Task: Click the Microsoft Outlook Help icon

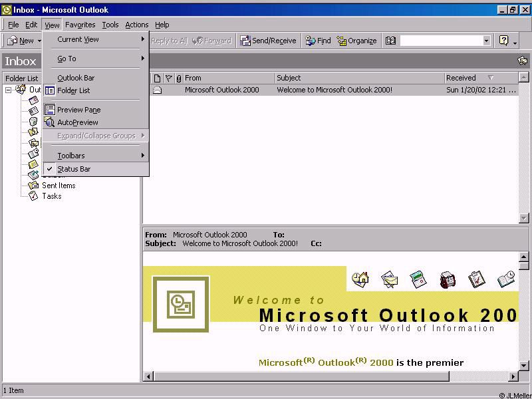Action: 503,41
